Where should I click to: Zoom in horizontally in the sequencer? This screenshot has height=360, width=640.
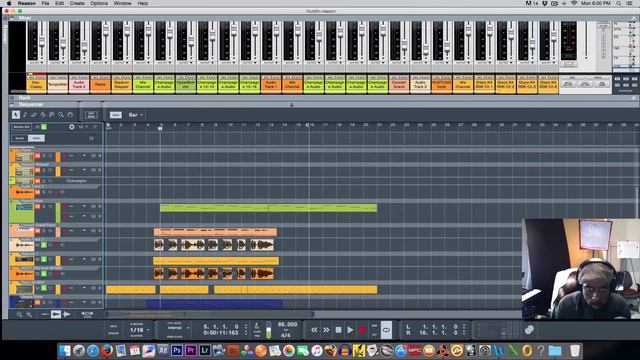(29, 314)
